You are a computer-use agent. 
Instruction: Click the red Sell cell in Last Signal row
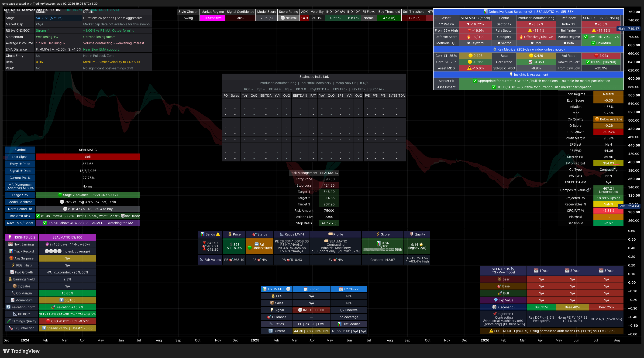point(88,157)
